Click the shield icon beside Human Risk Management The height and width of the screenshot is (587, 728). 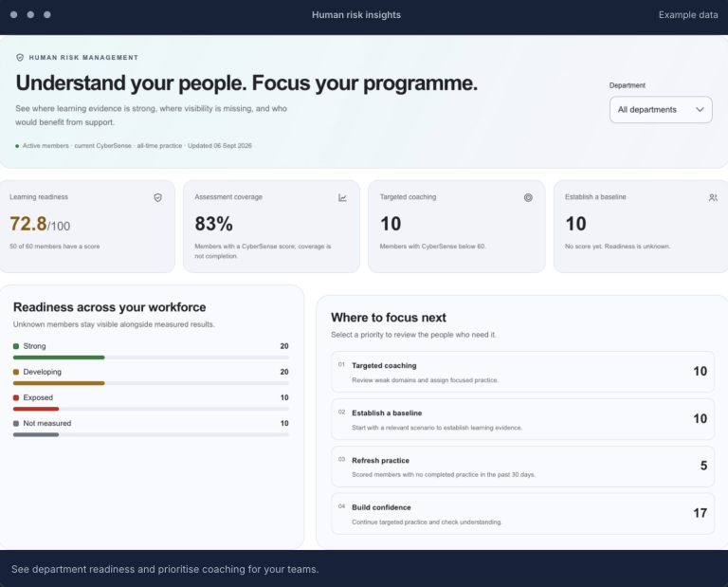[20, 58]
